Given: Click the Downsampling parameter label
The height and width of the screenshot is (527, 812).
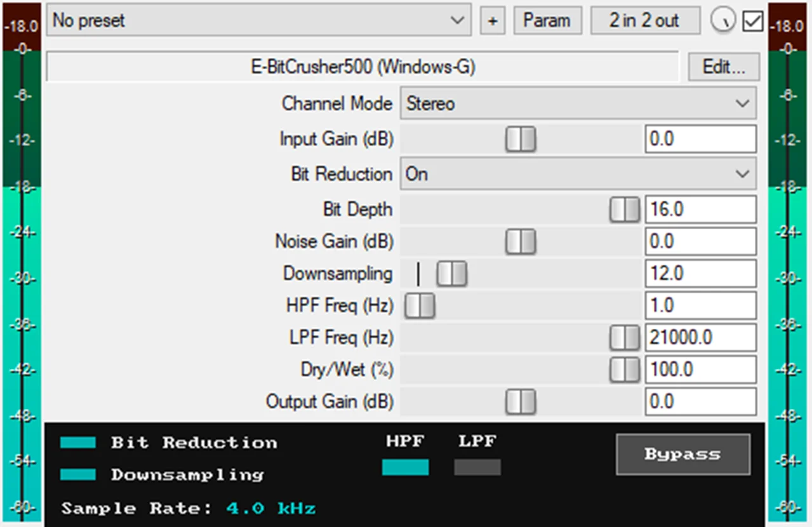Looking at the screenshot, I should (338, 274).
